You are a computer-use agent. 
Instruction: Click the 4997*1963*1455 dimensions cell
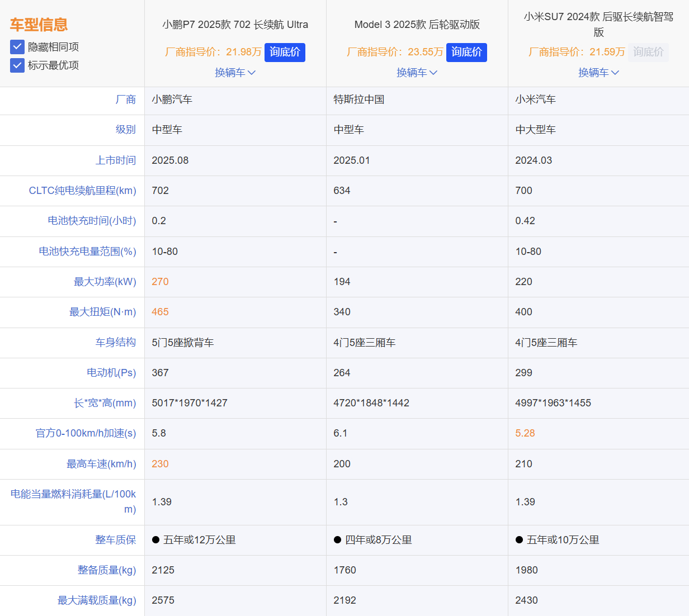(553, 403)
